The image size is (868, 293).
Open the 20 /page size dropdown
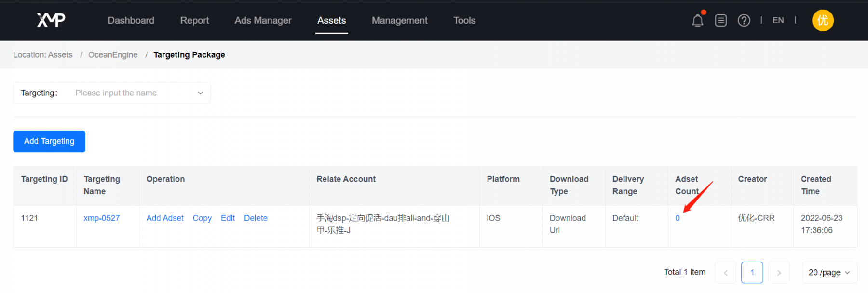point(829,273)
